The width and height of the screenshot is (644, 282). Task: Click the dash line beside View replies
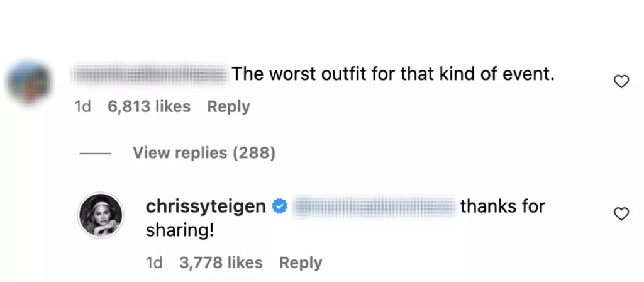coord(96,153)
